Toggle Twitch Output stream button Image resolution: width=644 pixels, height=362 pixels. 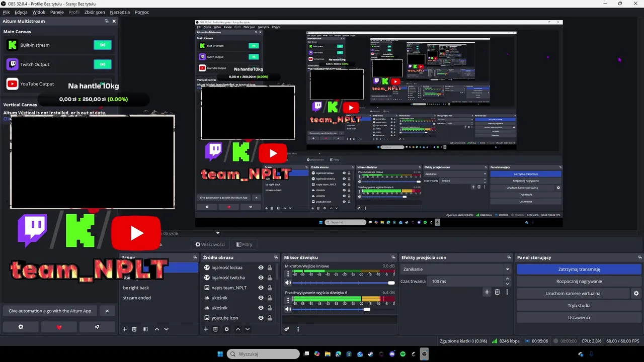coord(103,64)
